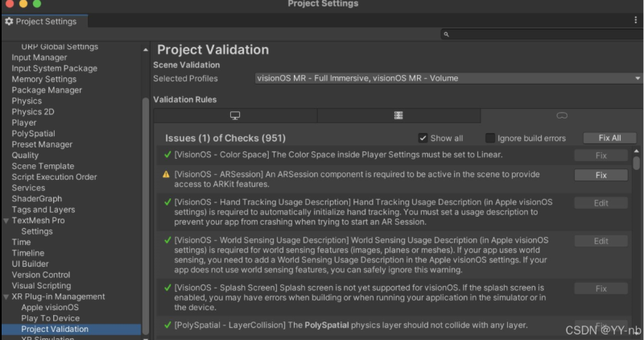The height and width of the screenshot is (340, 644).
Task: Open the Selected Profiles dropdown
Action: point(448,78)
